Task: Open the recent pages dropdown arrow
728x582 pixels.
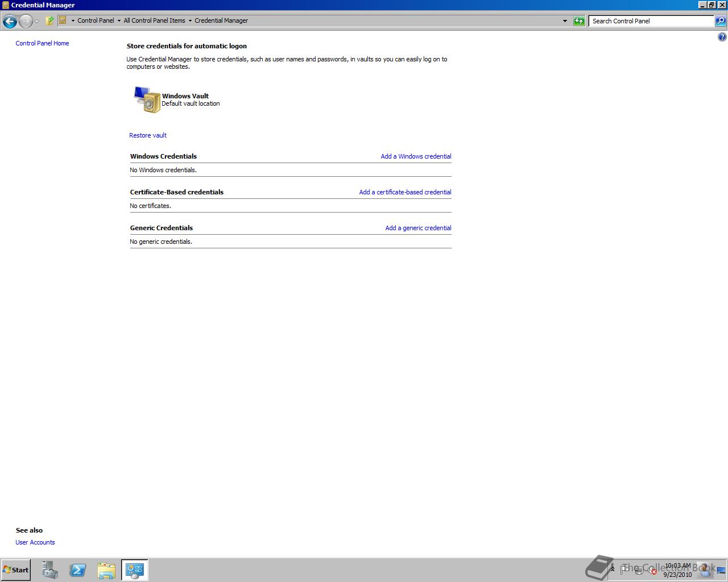Action: point(37,21)
